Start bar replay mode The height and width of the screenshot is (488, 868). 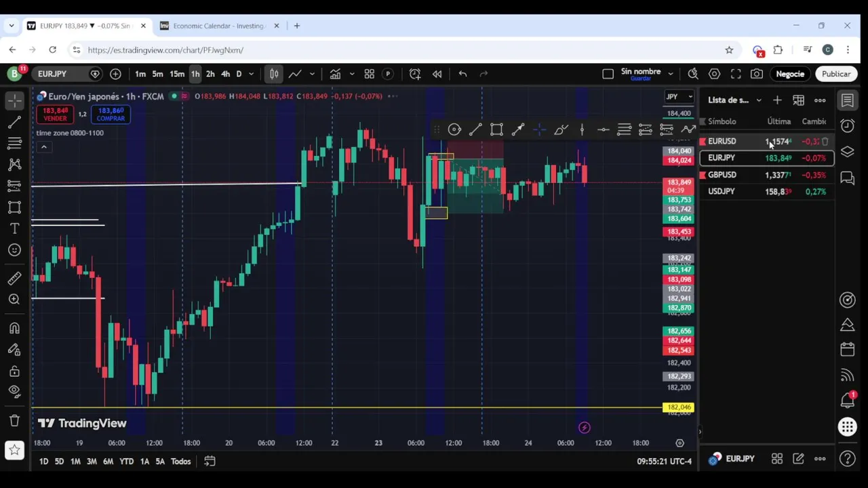coord(437,74)
